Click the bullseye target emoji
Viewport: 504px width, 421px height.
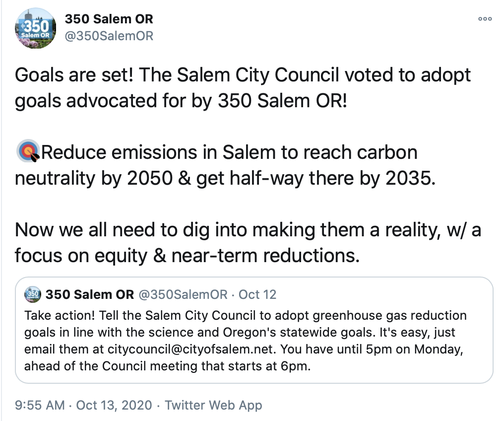[28, 152]
